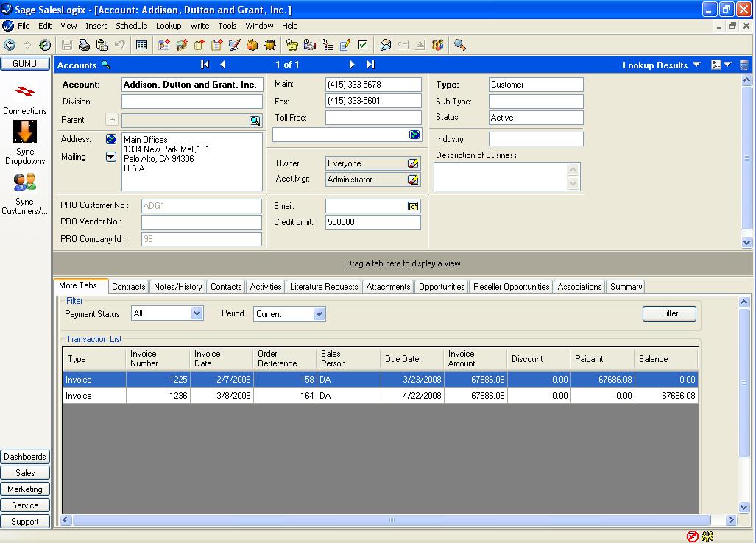Open the Sales navigation group

25,473
